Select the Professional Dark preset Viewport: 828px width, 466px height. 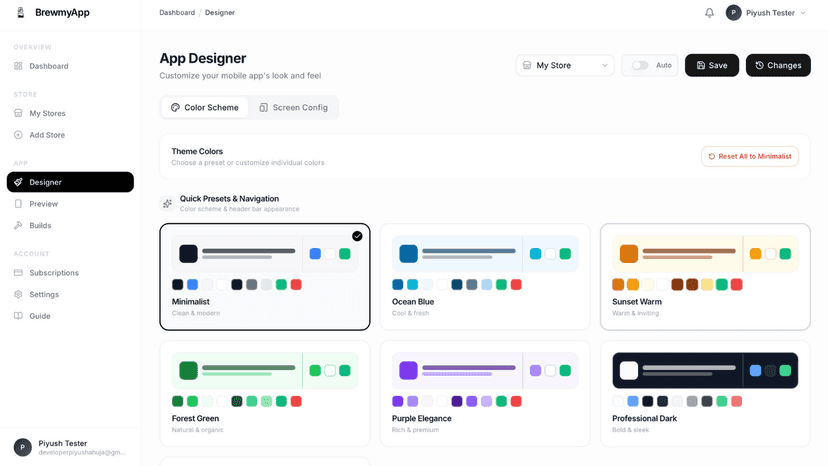click(x=705, y=394)
